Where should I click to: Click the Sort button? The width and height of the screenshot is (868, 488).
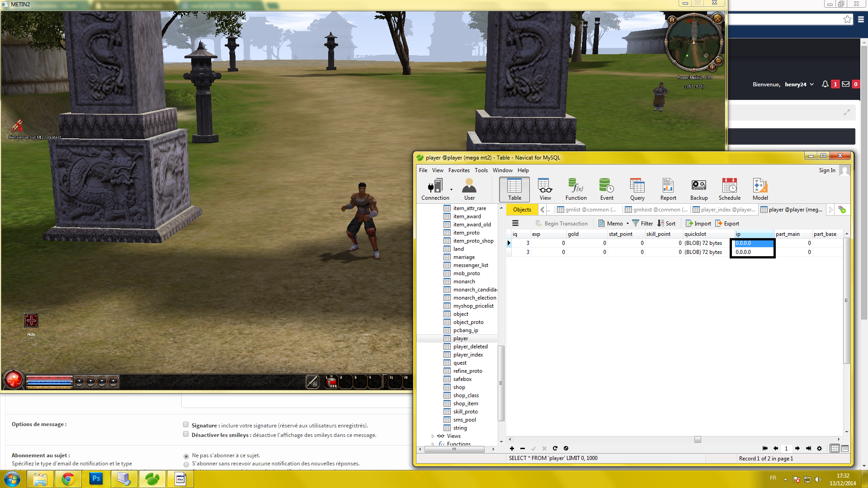pyautogui.click(x=666, y=224)
